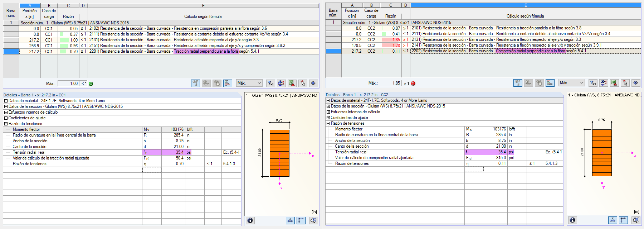Select row 2102 compression resistance in left table
Image resolution: width=644 pixels, height=229 pixels.
pos(169,28)
